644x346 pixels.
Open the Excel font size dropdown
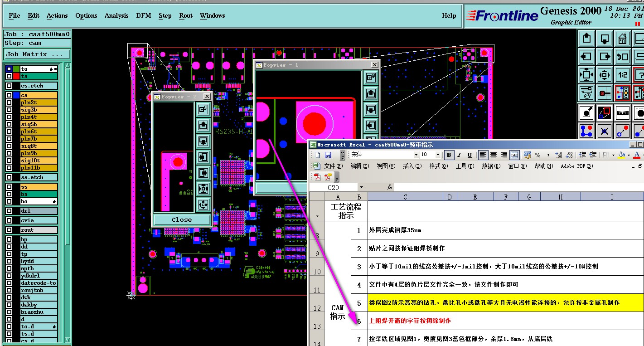pos(438,155)
